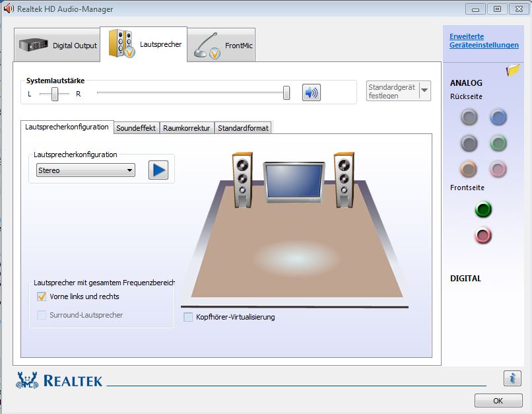This screenshot has height=414, width=532.
Task: Switch to the FrontMic tab
Action: [x=221, y=45]
